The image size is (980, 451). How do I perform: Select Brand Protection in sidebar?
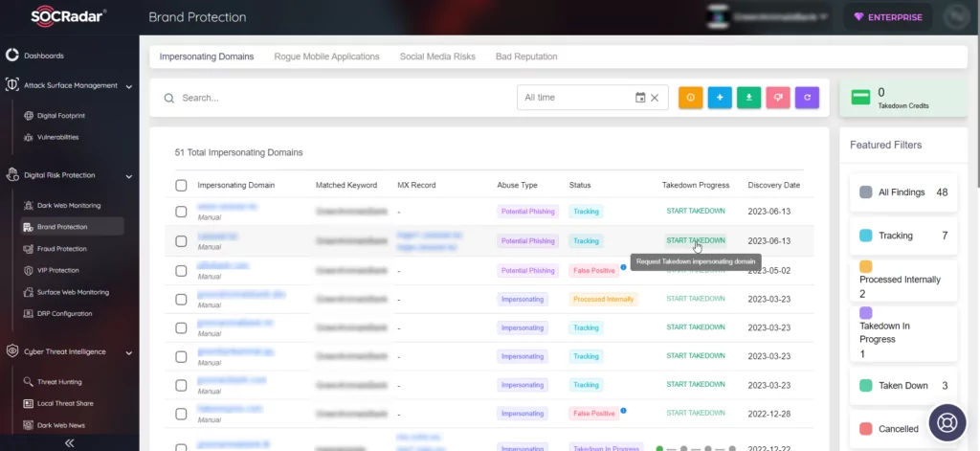point(72,226)
